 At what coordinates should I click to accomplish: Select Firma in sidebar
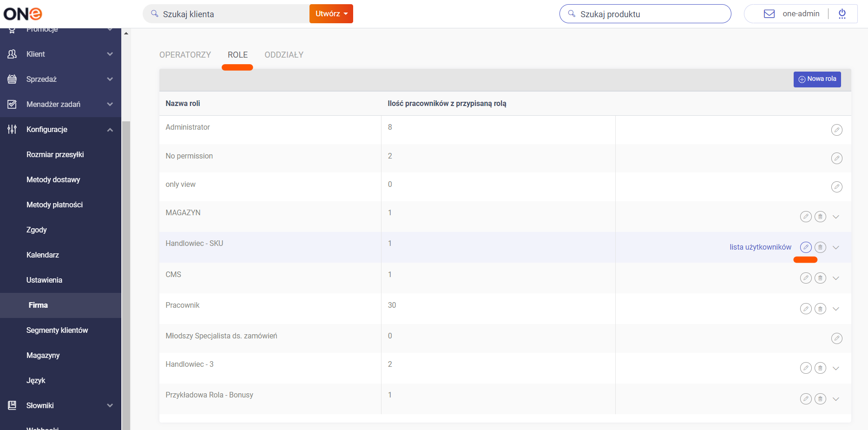point(38,305)
